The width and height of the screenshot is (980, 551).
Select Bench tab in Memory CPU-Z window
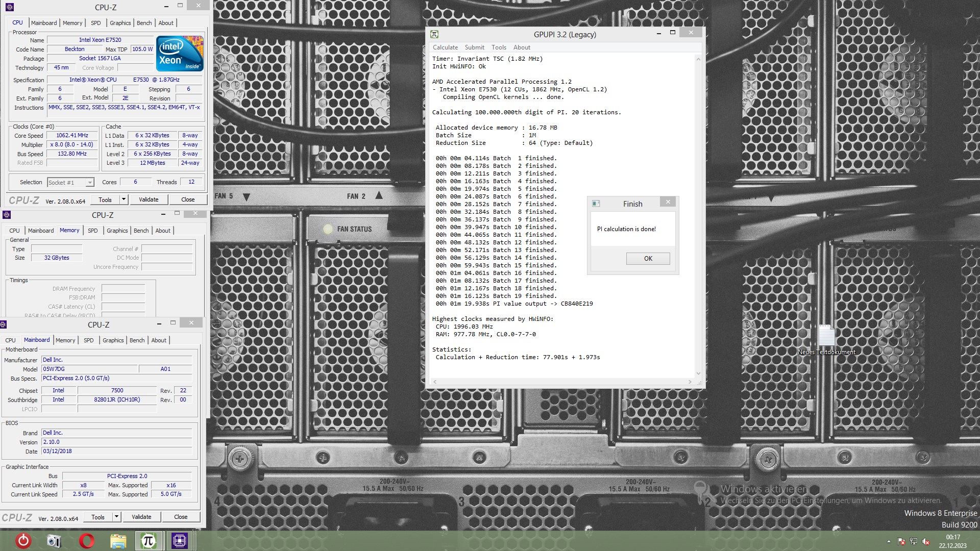[x=141, y=231]
